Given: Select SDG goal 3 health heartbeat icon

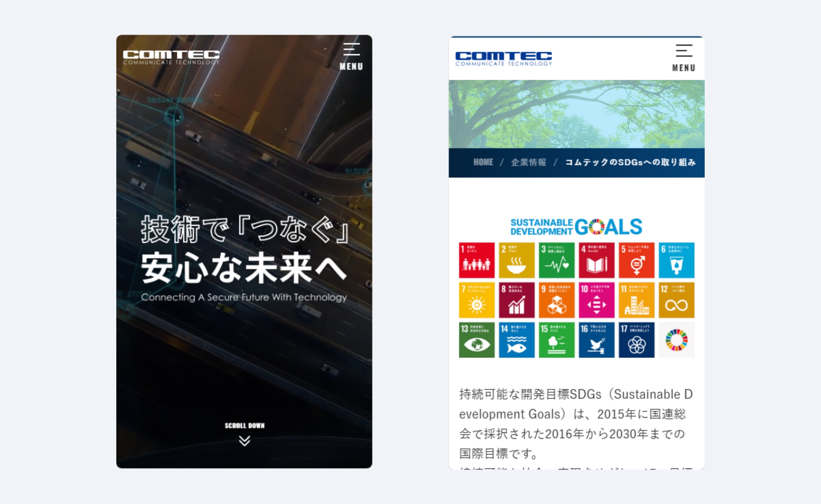Looking at the screenshot, I should (557, 260).
